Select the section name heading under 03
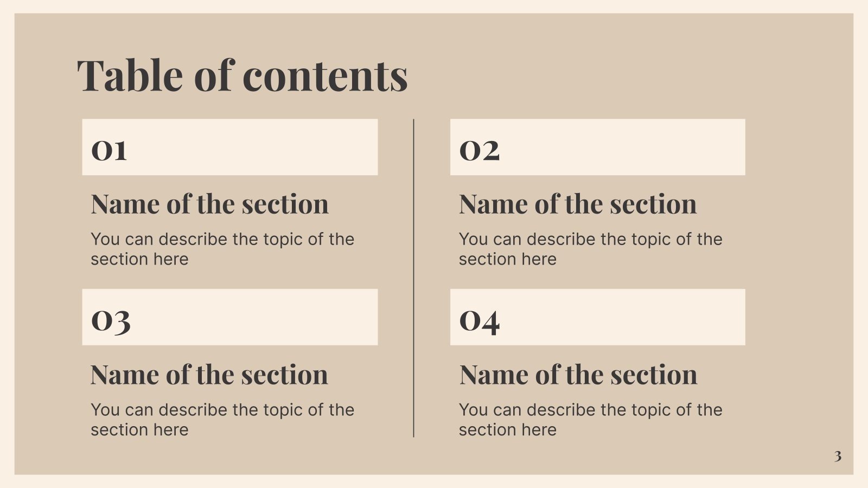This screenshot has height=488, width=868. coord(209,375)
